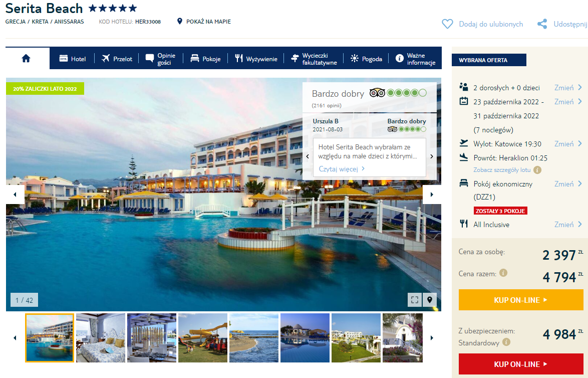
Task: Click info icon next to Zobacz szczegóły lotu
Action: [x=537, y=170]
